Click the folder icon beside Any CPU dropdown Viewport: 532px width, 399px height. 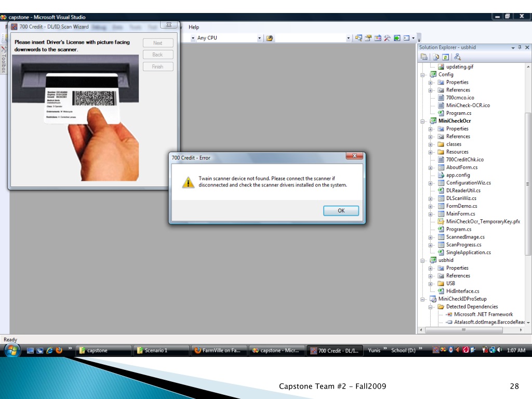(x=270, y=38)
